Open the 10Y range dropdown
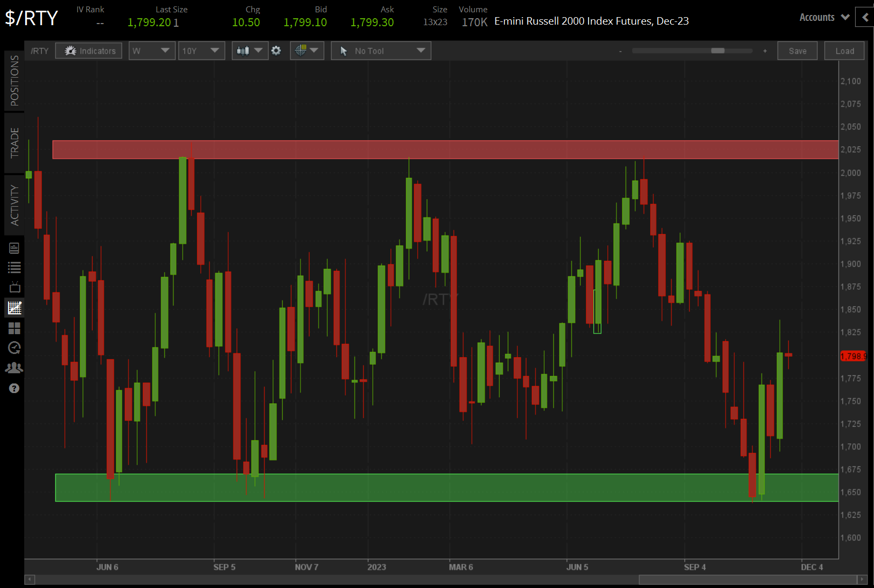 coord(201,50)
